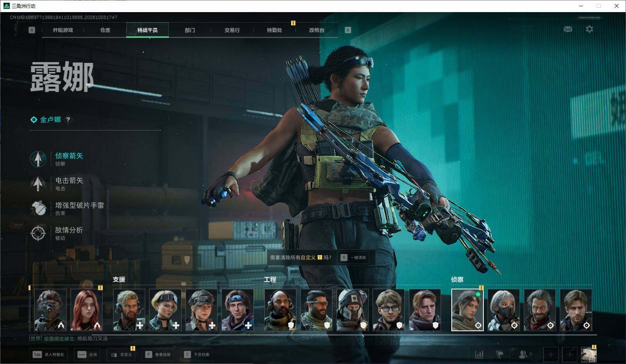Open the bar chart statistics icon

pyautogui.click(x=479, y=355)
